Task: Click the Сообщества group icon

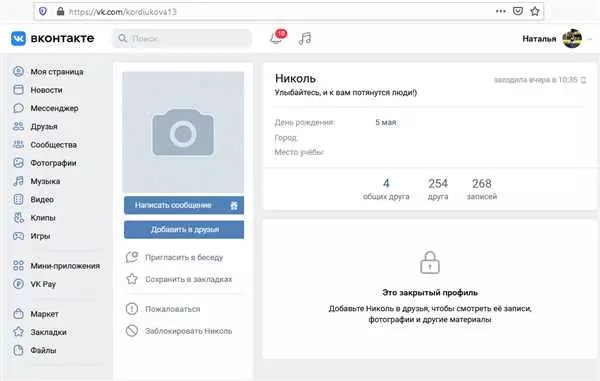Action: [x=18, y=145]
